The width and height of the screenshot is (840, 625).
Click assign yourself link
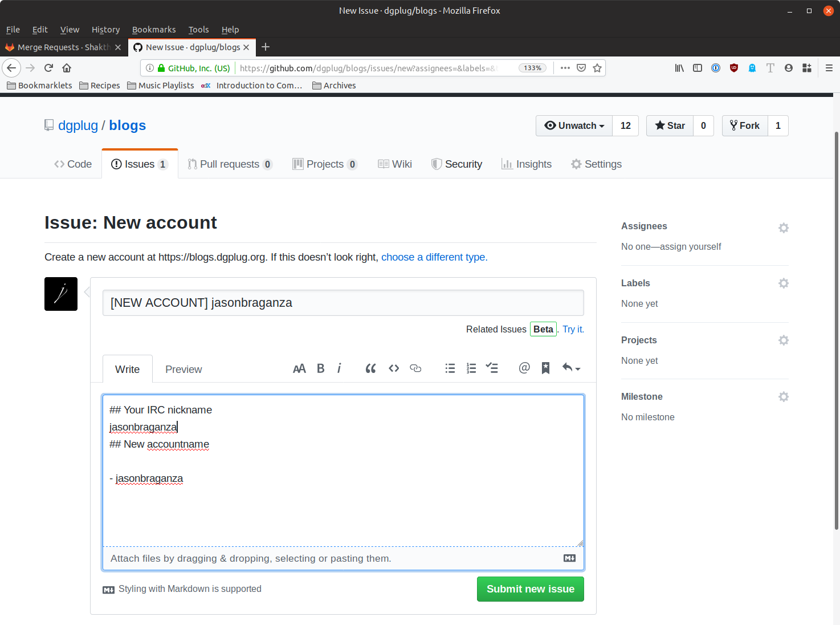click(691, 246)
